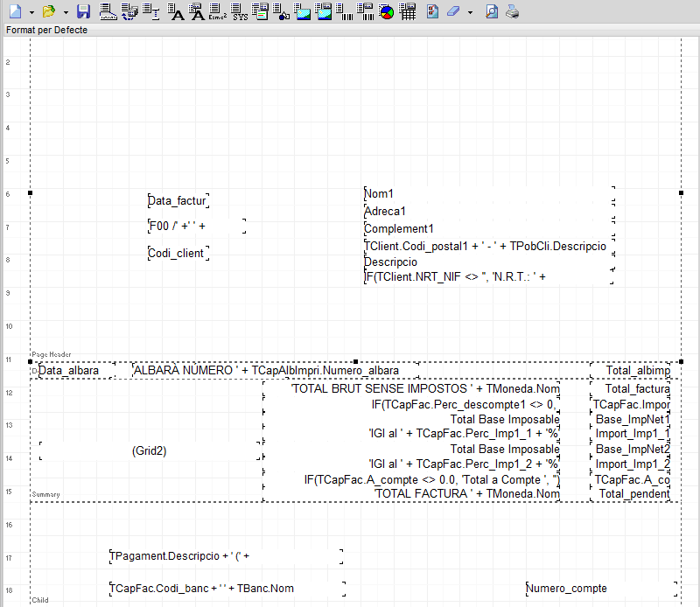
Task: Expand the dropdown arrow beside the Open folder
Action: pyautogui.click(x=66, y=12)
